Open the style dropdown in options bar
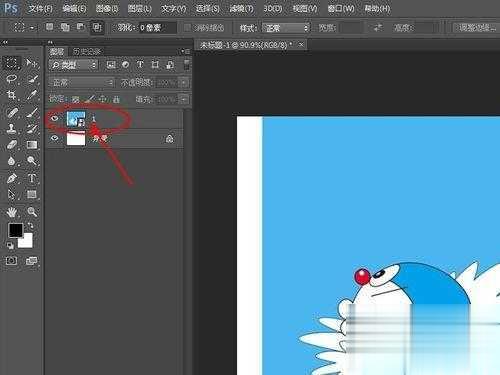The width and height of the screenshot is (500, 375). tap(286, 28)
